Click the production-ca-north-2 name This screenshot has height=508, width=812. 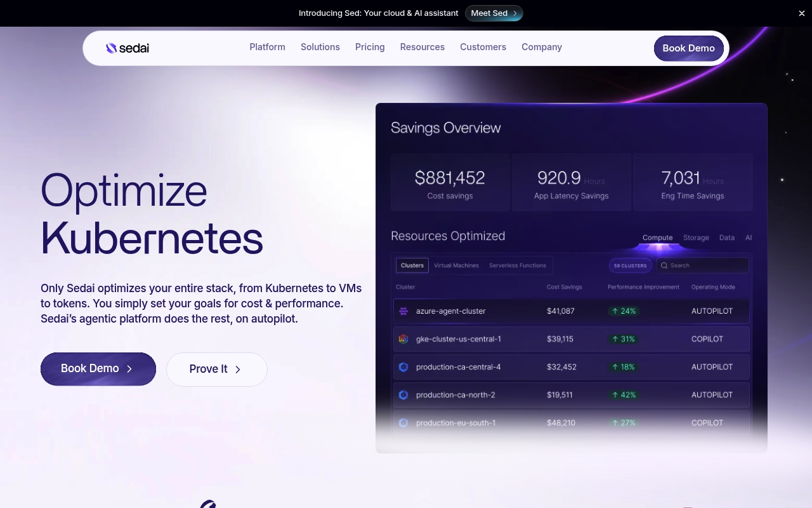tap(455, 395)
